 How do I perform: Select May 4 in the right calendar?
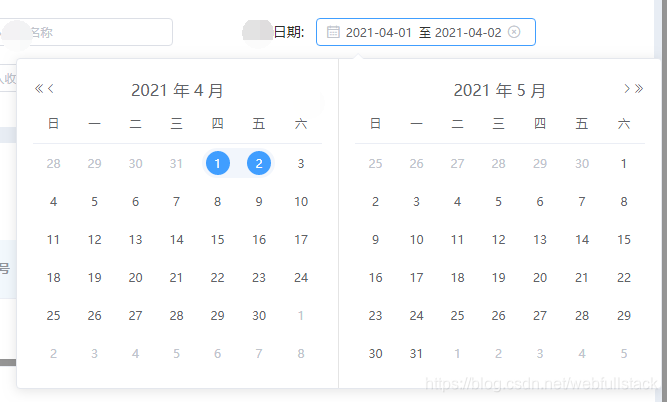(x=457, y=202)
